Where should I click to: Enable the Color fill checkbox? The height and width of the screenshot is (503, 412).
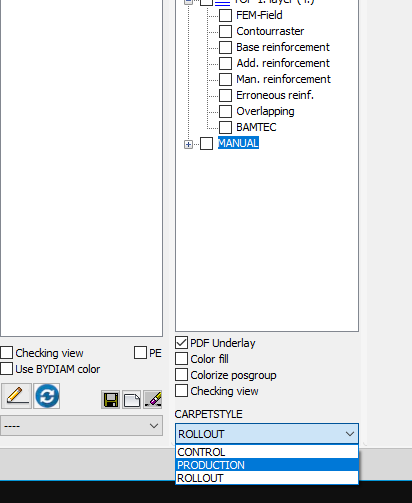coord(181,359)
